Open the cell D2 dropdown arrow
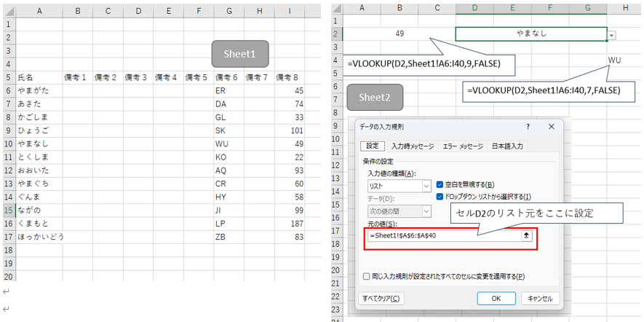 click(x=612, y=35)
